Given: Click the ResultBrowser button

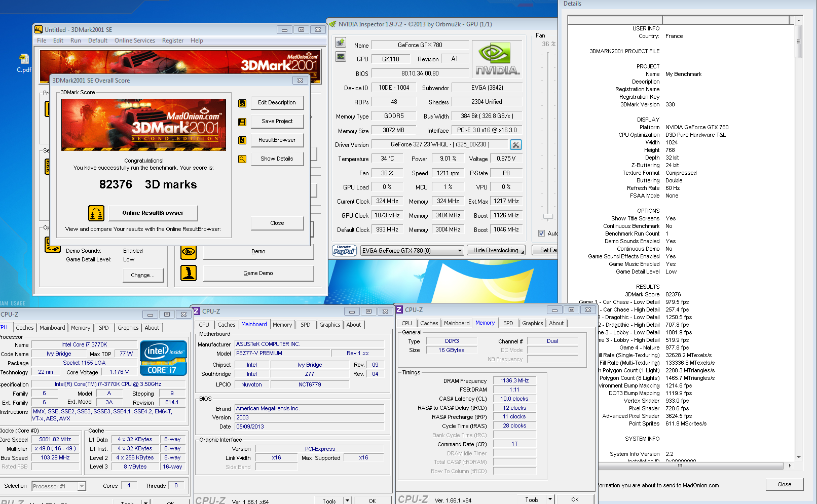Looking at the screenshot, I should point(277,140).
